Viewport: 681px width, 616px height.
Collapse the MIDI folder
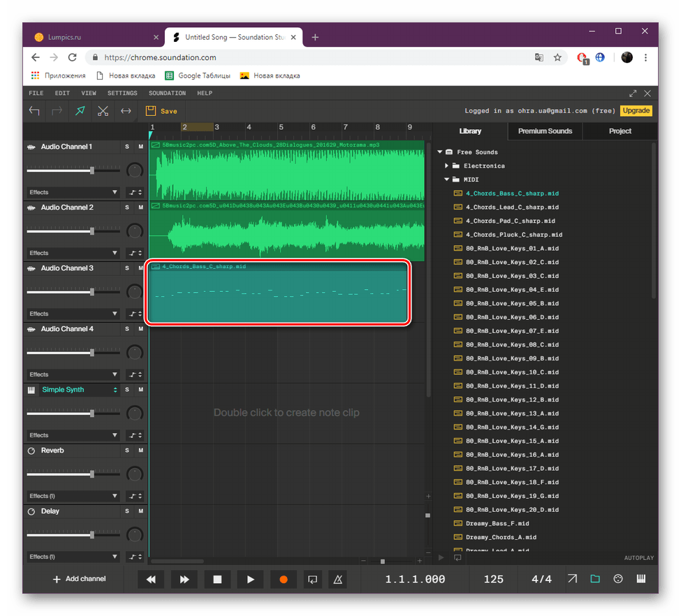pos(447,179)
